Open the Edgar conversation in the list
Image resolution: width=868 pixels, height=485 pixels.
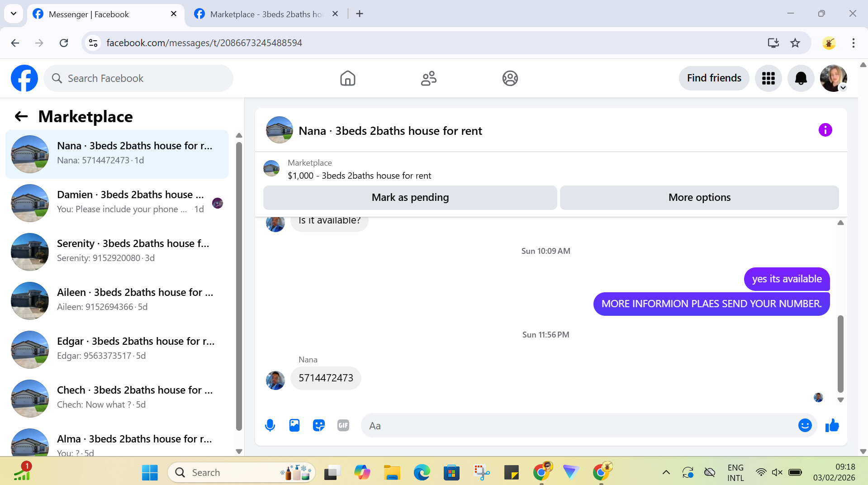pos(117,350)
